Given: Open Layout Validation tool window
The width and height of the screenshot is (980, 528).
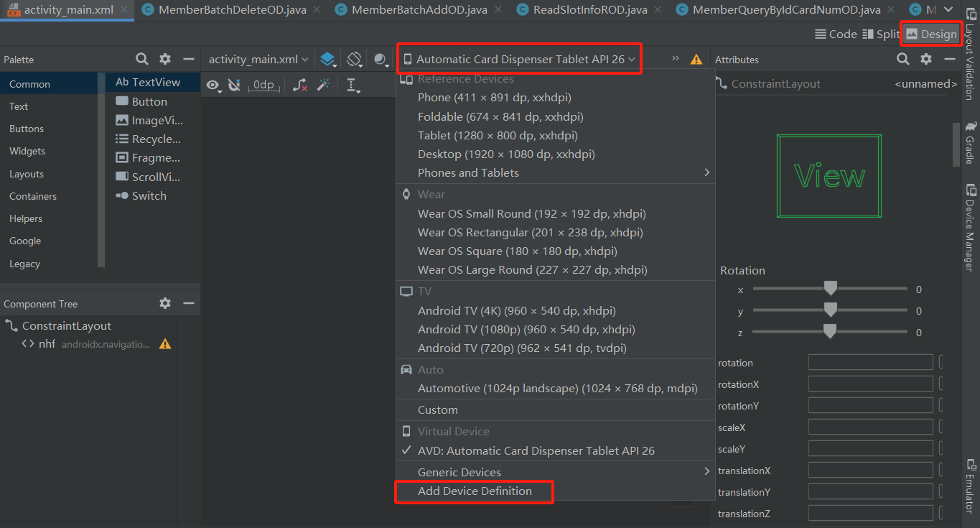Looking at the screenshot, I should click(x=970, y=53).
